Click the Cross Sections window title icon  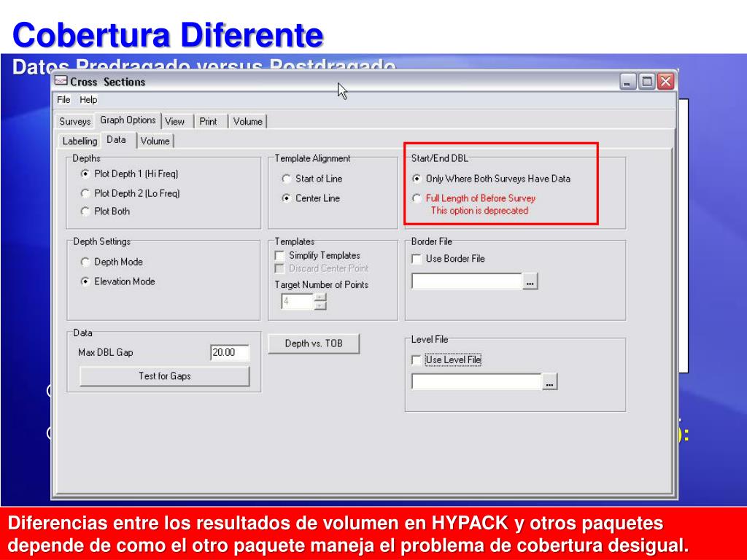[61, 81]
